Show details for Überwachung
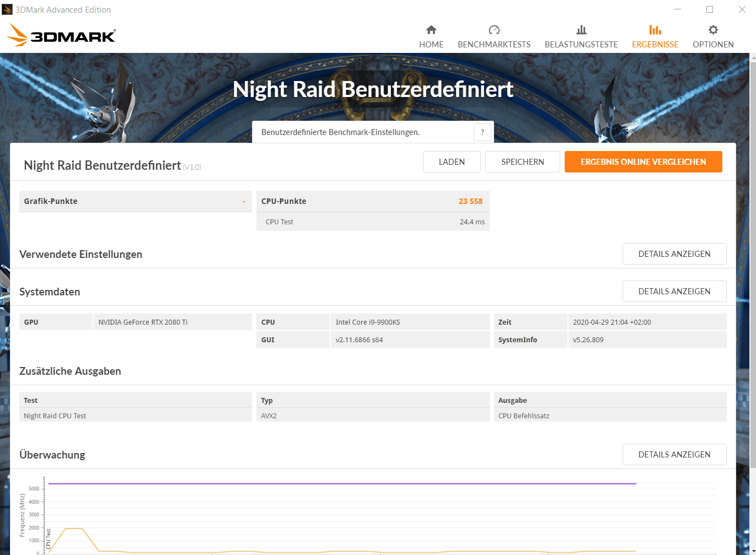Image resolution: width=756 pixels, height=555 pixels. coord(674,455)
